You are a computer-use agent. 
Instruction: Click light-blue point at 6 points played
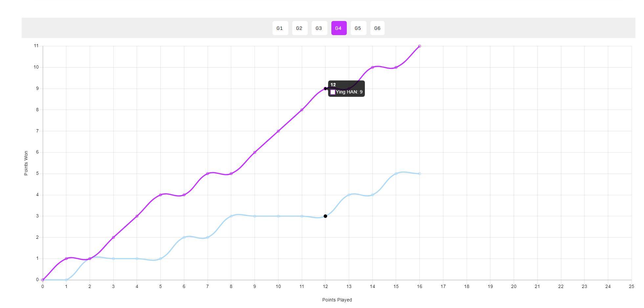point(184,237)
